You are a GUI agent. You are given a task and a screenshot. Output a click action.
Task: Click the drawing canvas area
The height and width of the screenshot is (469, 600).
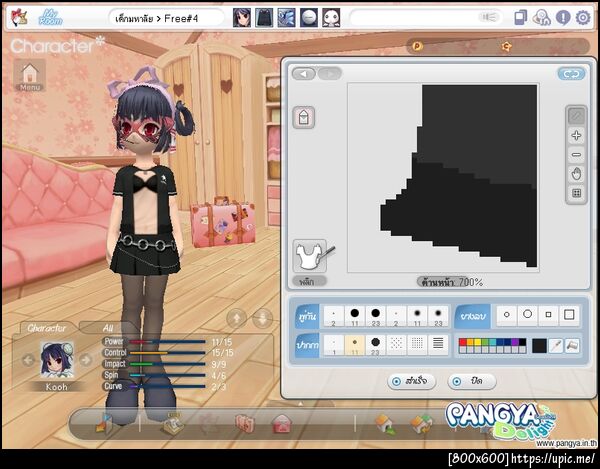pos(443,178)
